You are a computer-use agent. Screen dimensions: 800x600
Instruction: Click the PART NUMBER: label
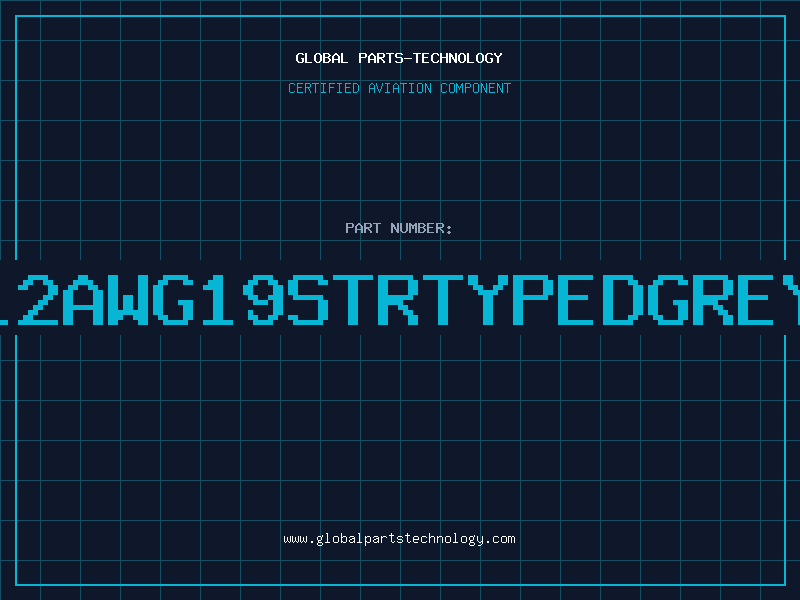(399, 228)
